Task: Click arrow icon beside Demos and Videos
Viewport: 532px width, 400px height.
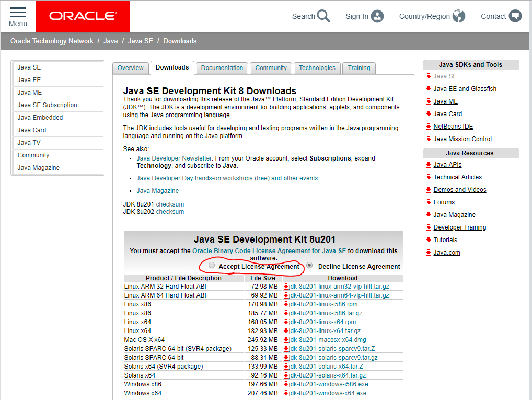Action: click(x=429, y=190)
